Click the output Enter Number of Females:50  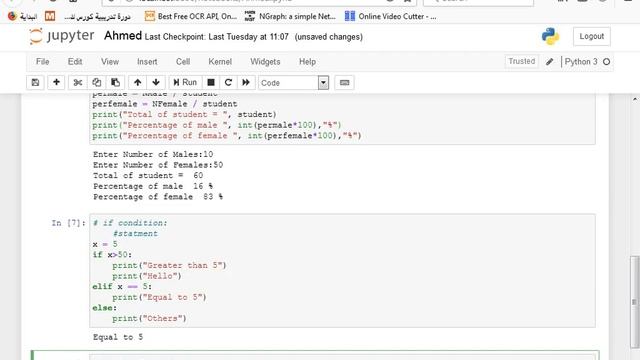click(x=158, y=165)
